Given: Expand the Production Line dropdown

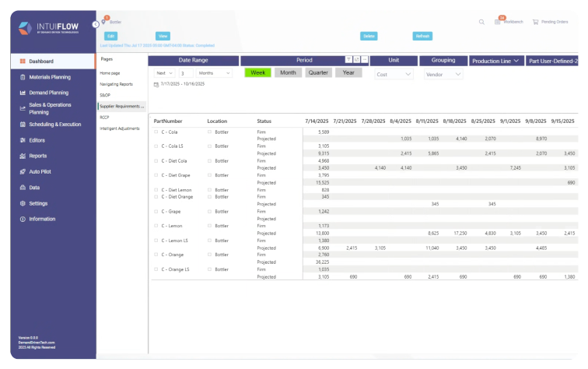Looking at the screenshot, I should (496, 60).
